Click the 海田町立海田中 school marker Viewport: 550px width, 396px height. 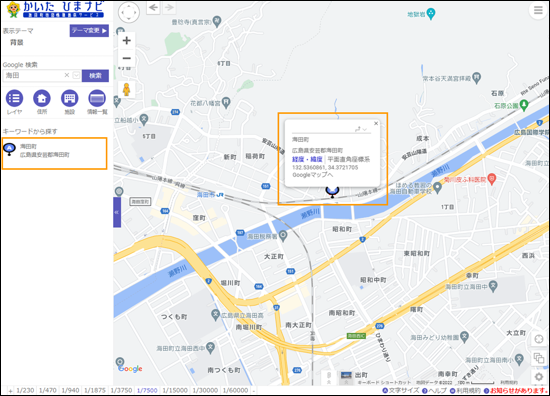pos(493,286)
